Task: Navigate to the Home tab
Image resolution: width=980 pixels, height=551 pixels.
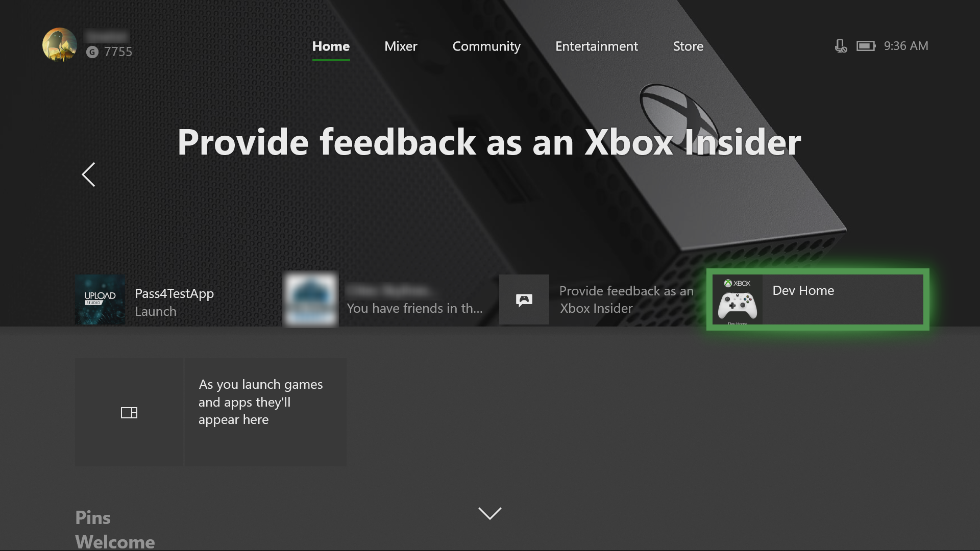Action: pos(330,46)
